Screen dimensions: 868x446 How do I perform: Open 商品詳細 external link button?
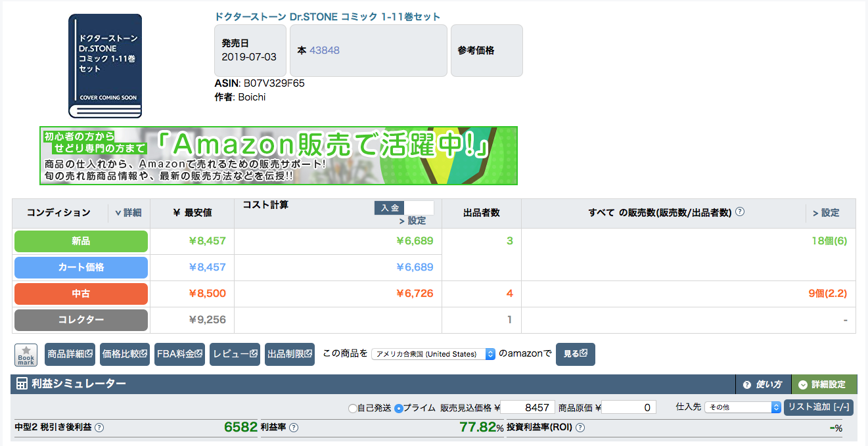coord(70,354)
